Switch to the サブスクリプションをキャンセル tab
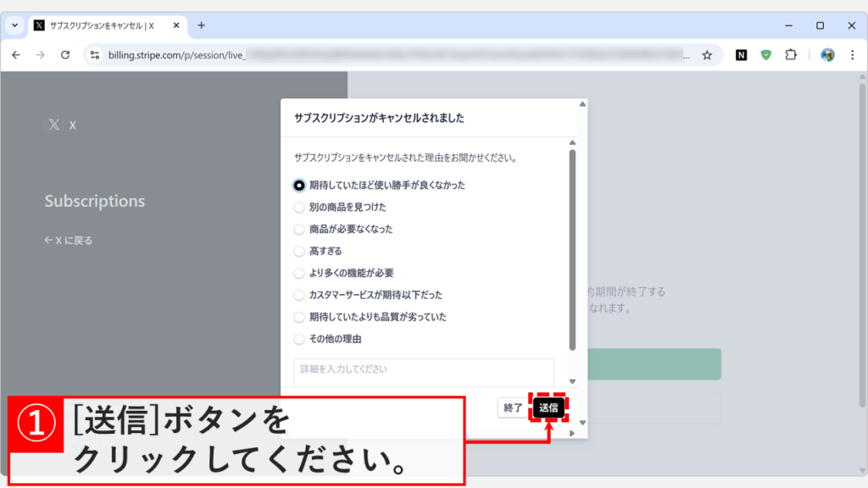Screen dimensions: 868x488 click(x=102, y=25)
